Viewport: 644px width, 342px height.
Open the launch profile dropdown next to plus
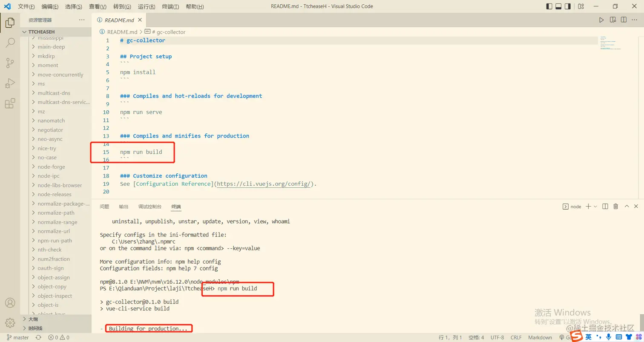coord(595,207)
